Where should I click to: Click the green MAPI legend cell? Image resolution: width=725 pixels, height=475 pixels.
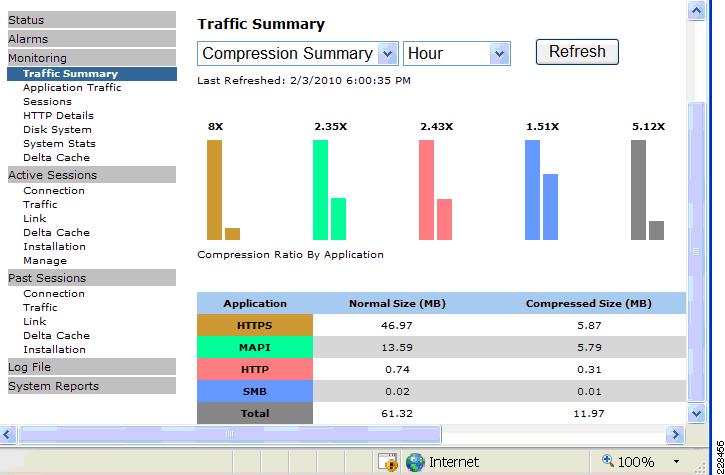point(255,347)
